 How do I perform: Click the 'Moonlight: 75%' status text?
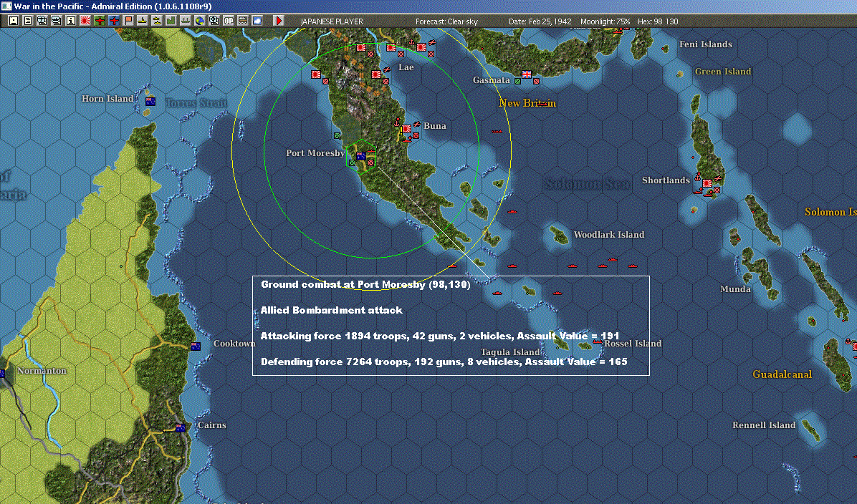[x=605, y=21]
